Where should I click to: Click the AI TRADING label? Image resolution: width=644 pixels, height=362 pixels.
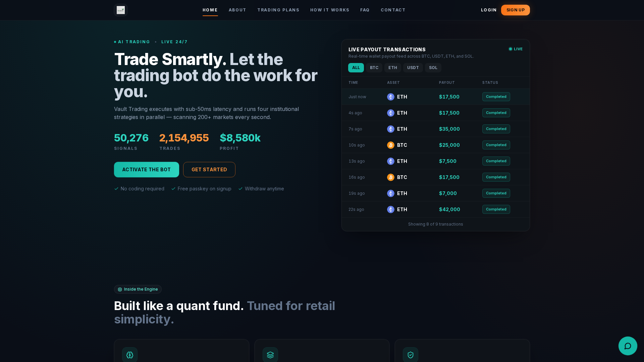click(x=134, y=42)
